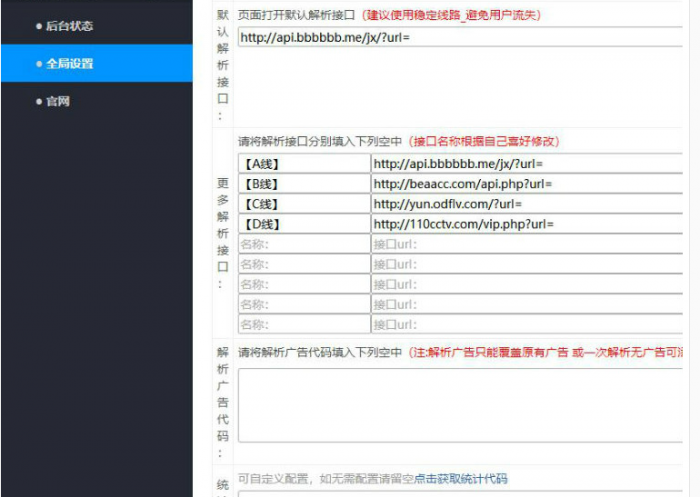Click the A线 URL field with api.bbbbbb.me
This screenshot has width=700, height=497.
pyautogui.click(x=527, y=164)
